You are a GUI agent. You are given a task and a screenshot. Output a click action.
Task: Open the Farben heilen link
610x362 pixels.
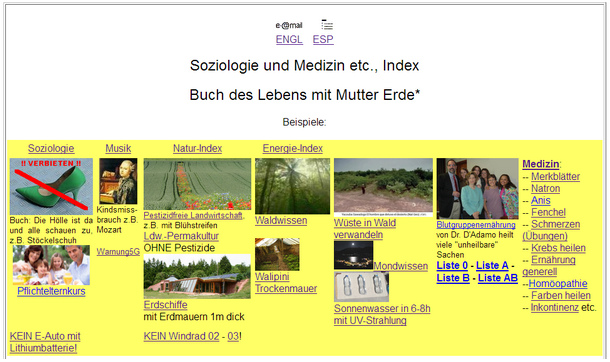coord(561,296)
